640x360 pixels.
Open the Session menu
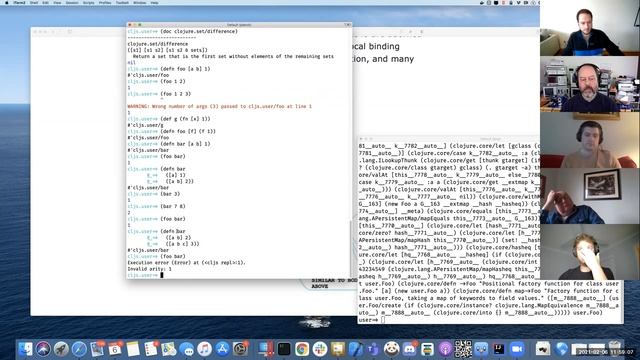[72, 2]
